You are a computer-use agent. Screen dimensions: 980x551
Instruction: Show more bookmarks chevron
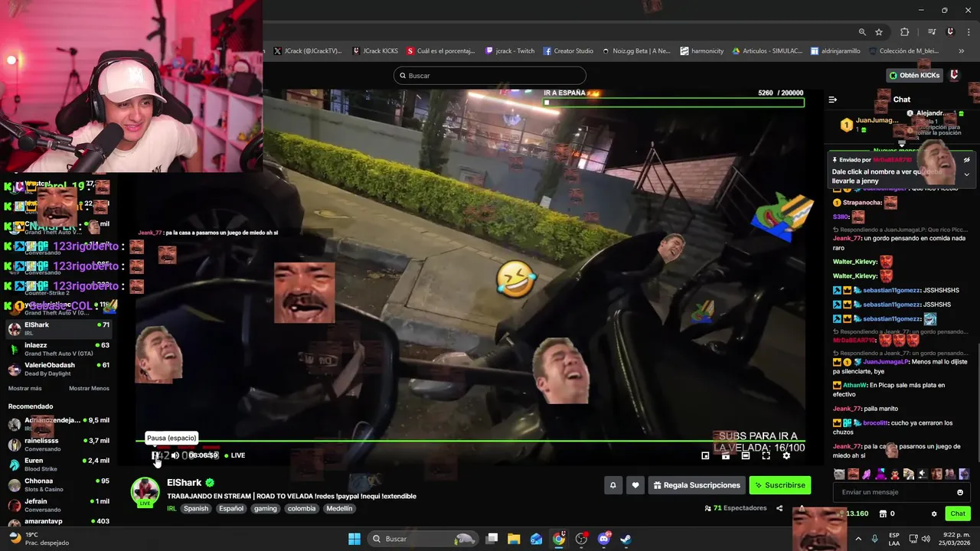[962, 51]
